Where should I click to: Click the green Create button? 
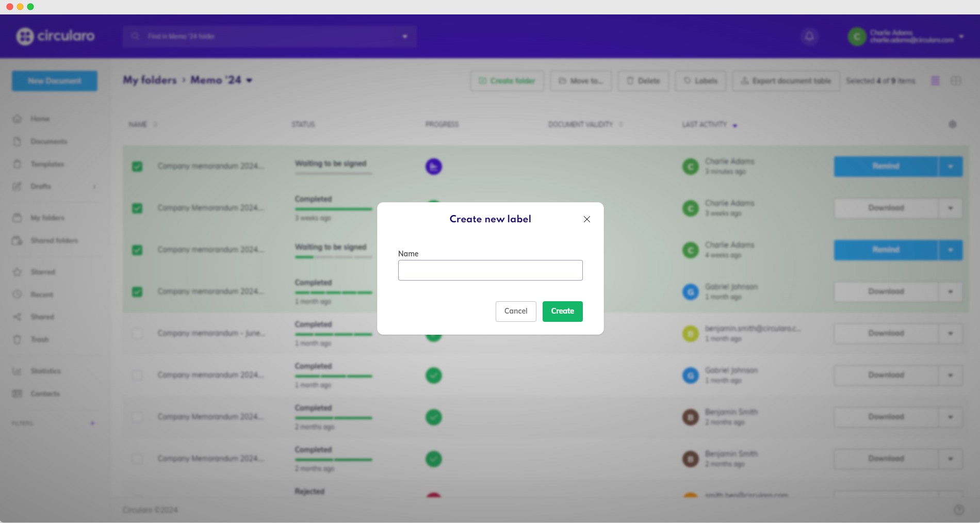(562, 311)
